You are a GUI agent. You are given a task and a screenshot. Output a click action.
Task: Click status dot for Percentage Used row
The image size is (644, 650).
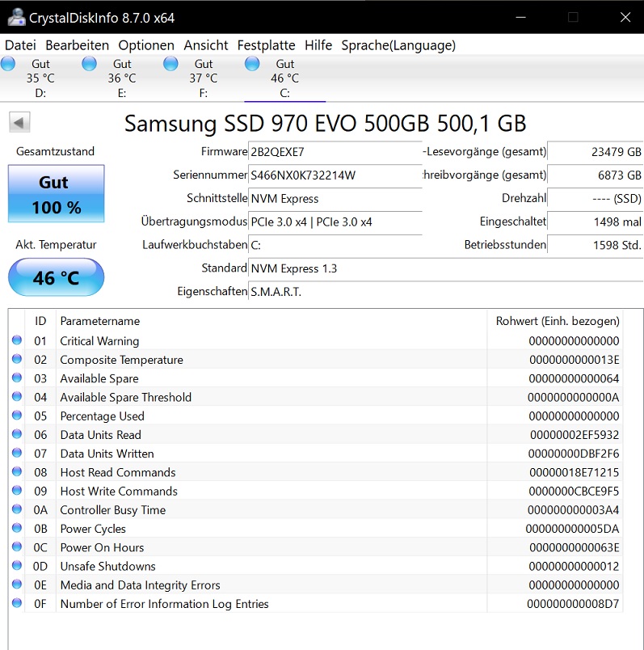17,416
